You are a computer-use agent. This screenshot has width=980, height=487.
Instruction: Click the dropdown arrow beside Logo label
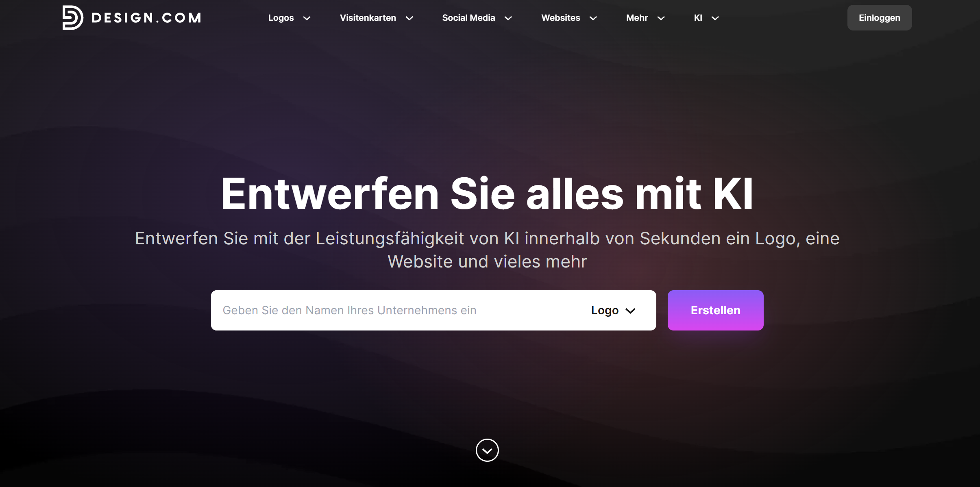coord(631,311)
